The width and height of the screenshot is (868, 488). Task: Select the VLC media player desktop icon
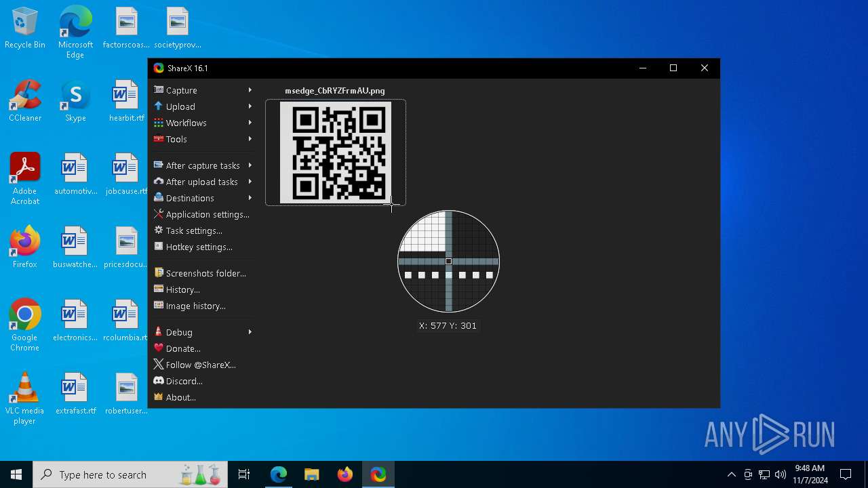coord(25,399)
